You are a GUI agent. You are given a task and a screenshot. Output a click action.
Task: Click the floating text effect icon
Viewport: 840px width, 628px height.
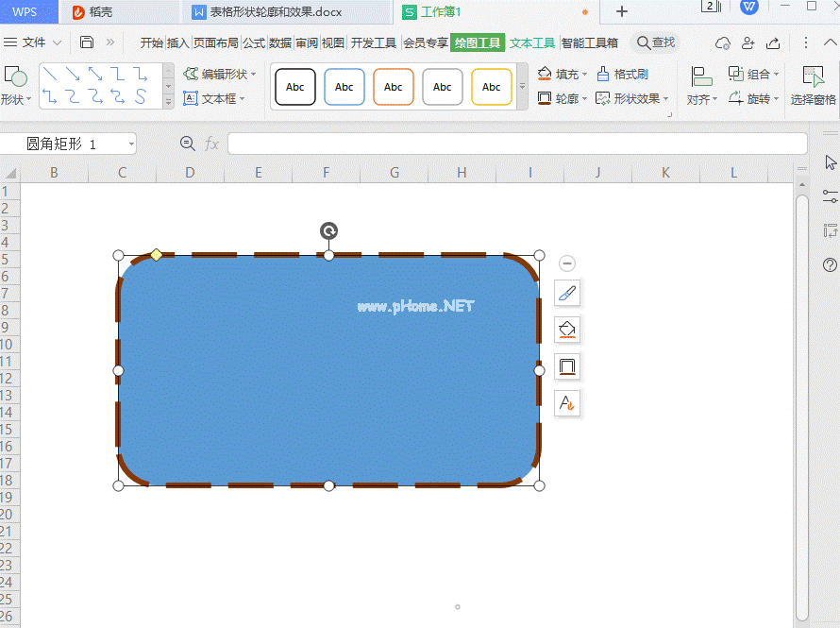[567, 403]
